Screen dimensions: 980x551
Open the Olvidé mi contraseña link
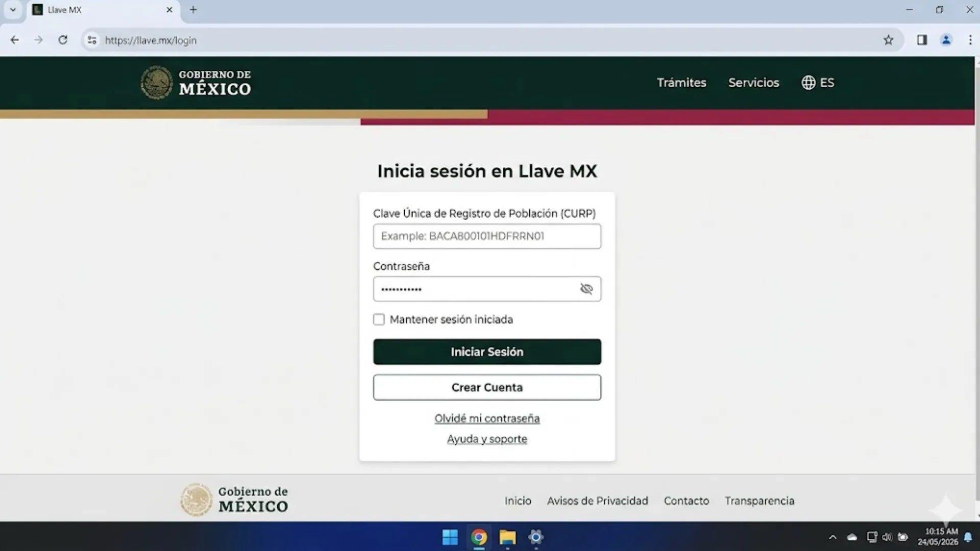point(487,418)
